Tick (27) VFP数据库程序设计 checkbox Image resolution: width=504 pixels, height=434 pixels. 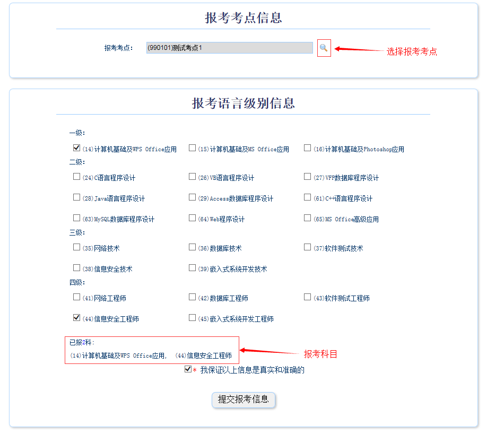[x=307, y=177]
